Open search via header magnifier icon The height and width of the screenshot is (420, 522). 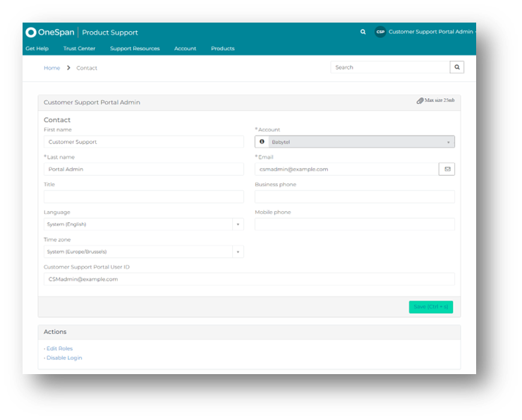click(363, 32)
